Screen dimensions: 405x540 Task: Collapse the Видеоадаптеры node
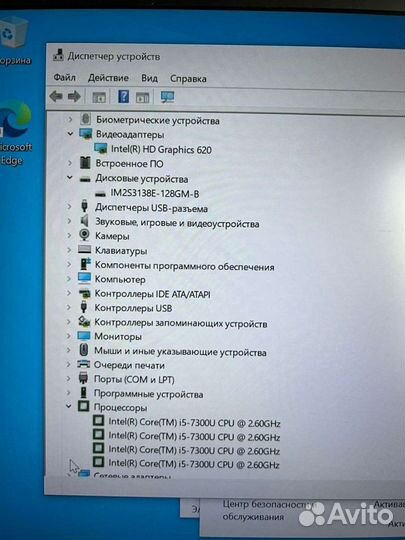click(x=70, y=134)
